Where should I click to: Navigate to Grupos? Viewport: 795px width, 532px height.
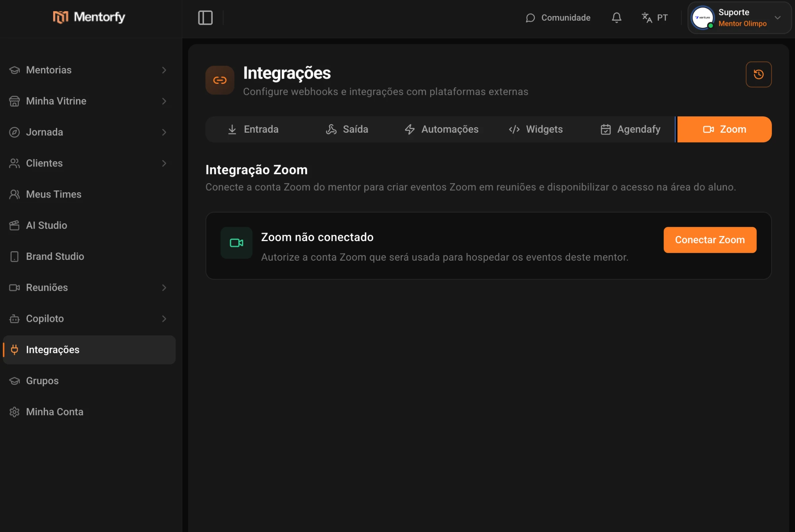(x=89, y=381)
